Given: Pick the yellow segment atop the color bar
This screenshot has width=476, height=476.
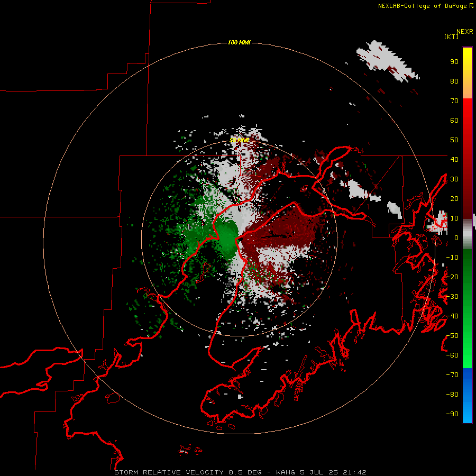Looking at the screenshot, I should pos(467,73).
